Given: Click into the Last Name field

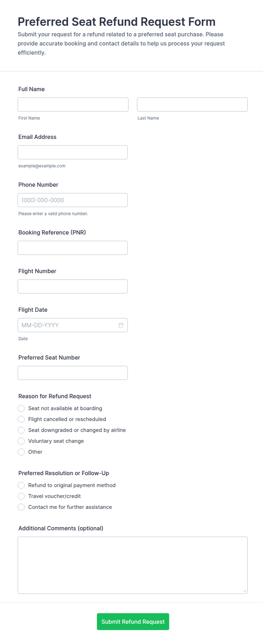Looking at the screenshot, I should [192, 105].
